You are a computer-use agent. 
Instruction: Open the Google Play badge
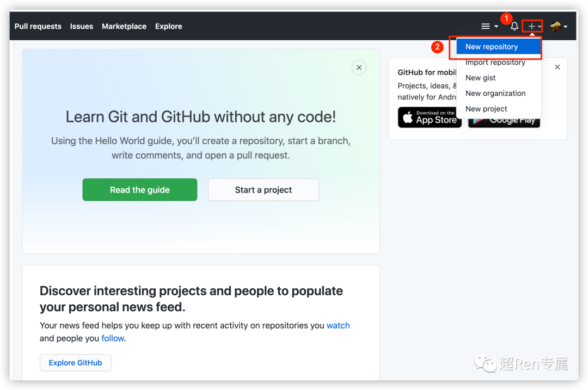[x=504, y=122]
